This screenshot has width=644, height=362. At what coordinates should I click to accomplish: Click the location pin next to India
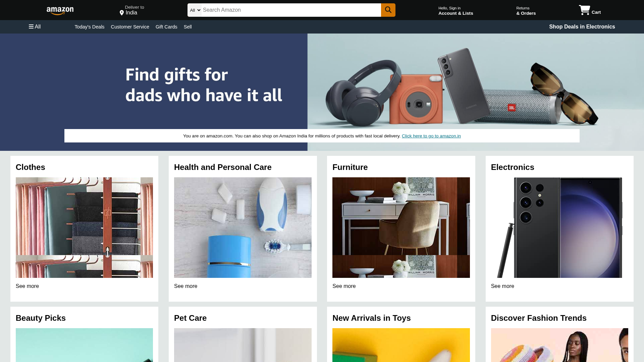coord(122,13)
